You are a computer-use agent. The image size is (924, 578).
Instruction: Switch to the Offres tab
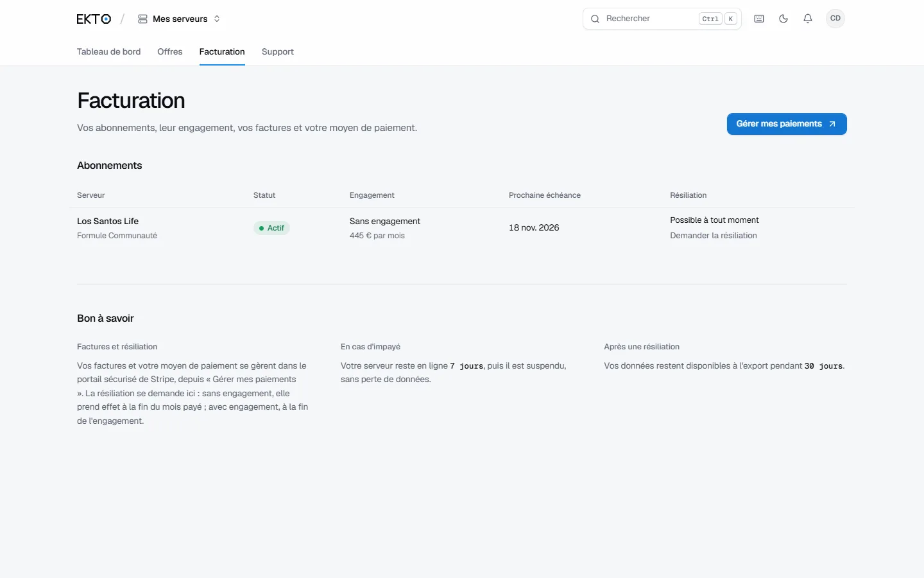[x=169, y=52]
